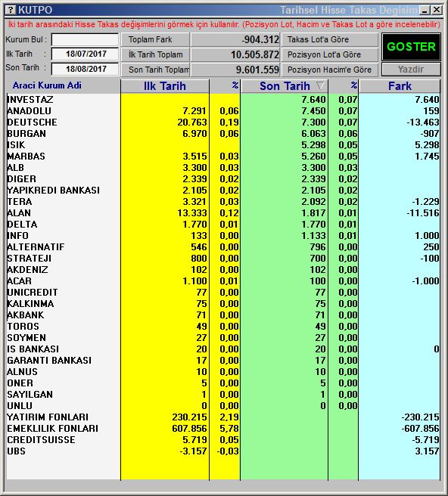This screenshot has height=496, width=448.
Task: Click the Ilk Tarih Toplam value 10.505.872
Action: (x=255, y=54)
